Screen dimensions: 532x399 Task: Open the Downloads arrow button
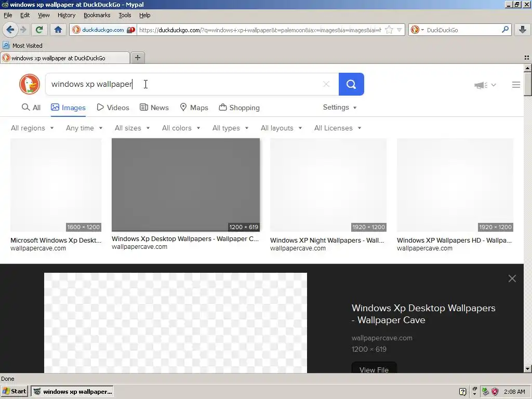[x=523, y=30]
